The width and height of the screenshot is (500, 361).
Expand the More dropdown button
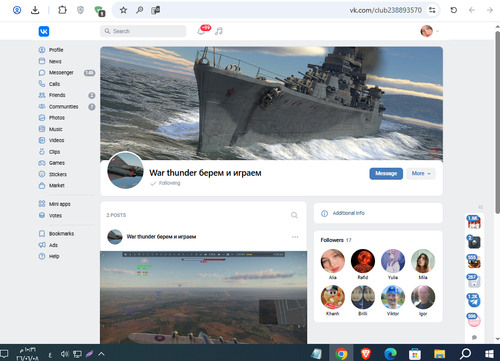(x=421, y=173)
